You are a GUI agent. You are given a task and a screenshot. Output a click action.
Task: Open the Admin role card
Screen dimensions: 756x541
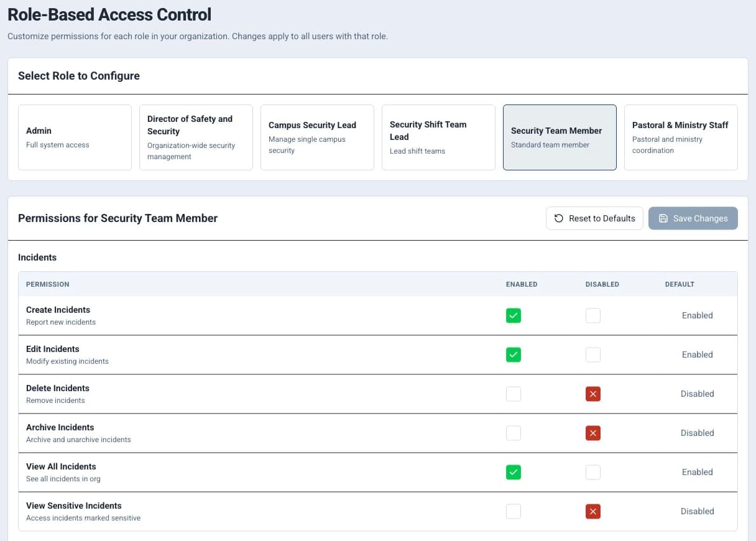75,137
